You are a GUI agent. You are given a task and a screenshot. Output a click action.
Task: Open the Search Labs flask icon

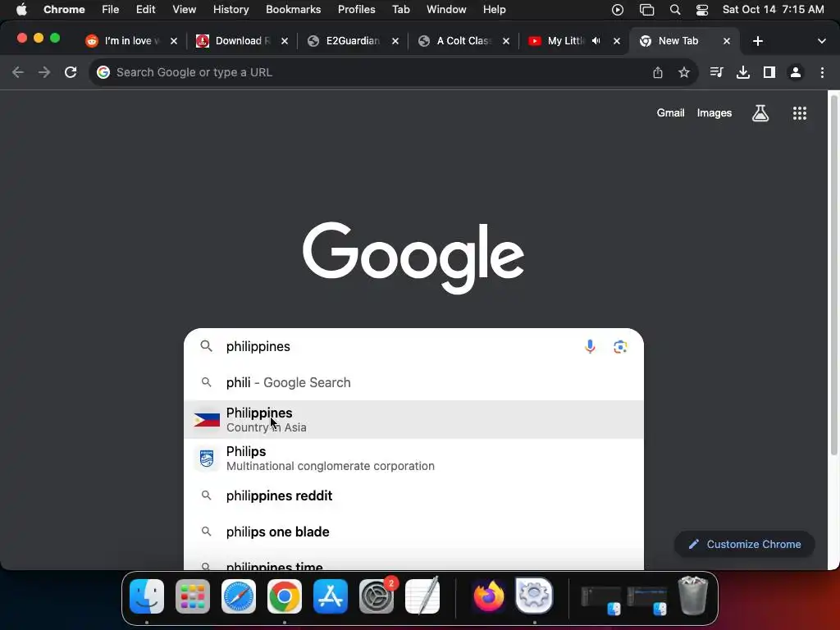click(x=760, y=113)
